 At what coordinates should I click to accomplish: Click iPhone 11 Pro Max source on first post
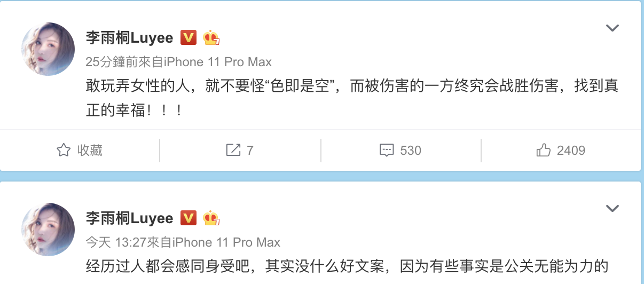coord(217,62)
